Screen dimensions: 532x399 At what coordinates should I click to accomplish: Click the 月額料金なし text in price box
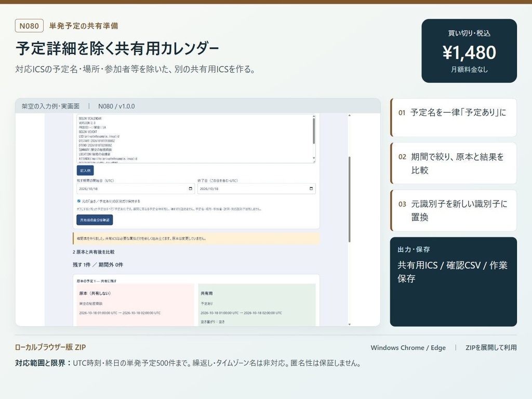(x=469, y=69)
